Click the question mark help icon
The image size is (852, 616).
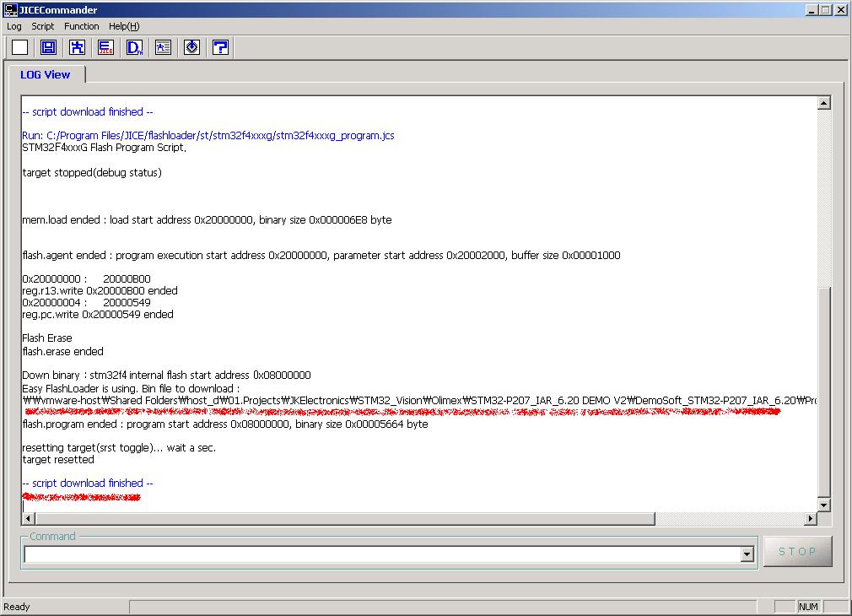pos(220,47)
